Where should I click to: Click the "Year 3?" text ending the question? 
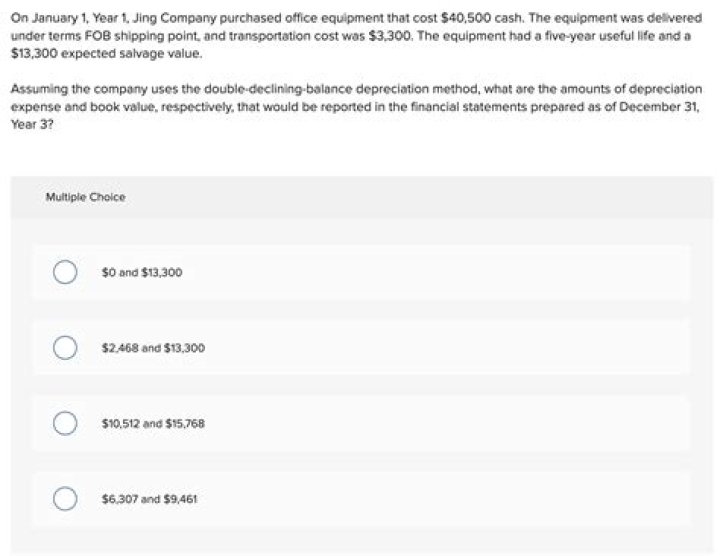point(24,119)
